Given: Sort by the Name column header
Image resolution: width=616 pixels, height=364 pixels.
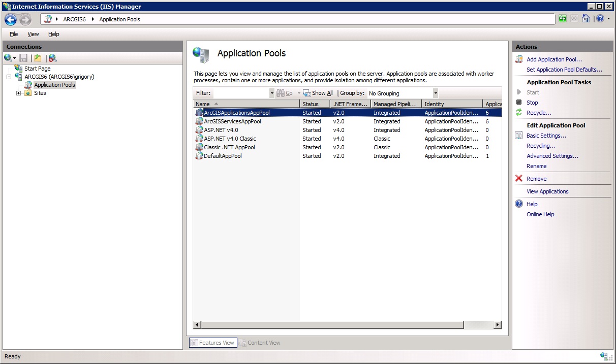Looking at the screenshot, I should [x=246, y=104].
